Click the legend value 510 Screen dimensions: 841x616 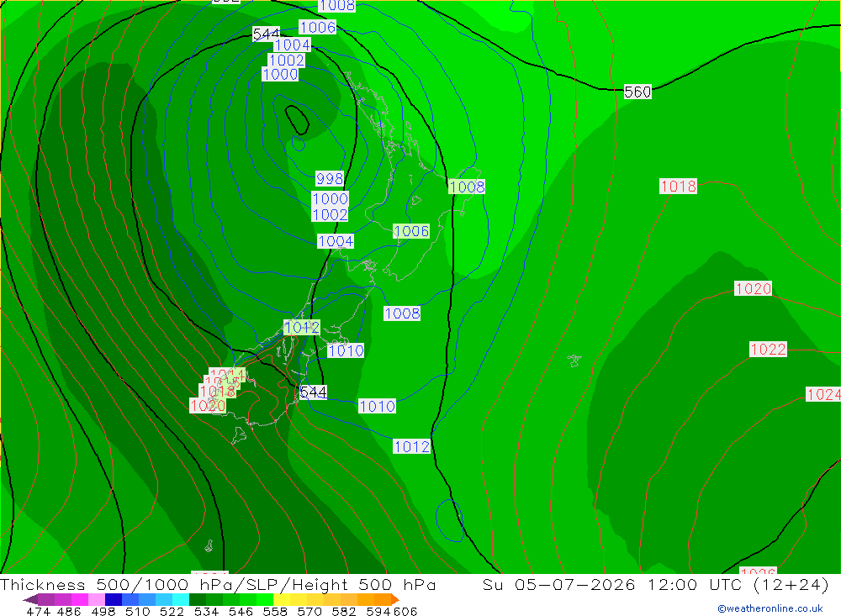137,611
